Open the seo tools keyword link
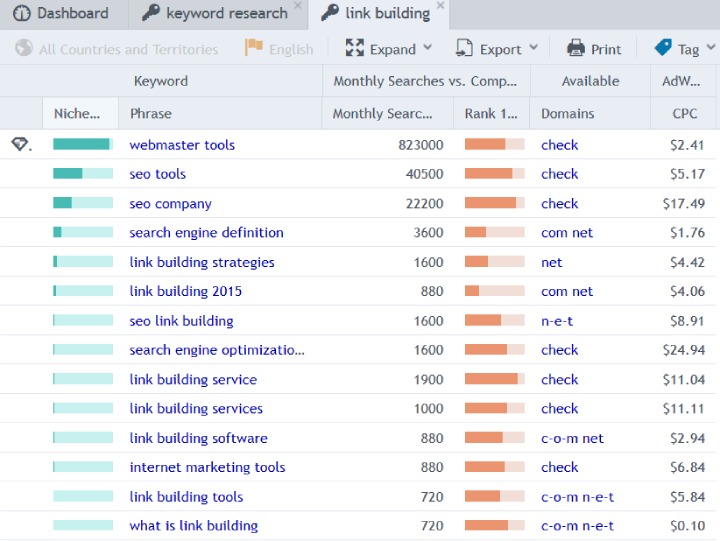This screenshot has width=720, height=541. pos(158,174)
